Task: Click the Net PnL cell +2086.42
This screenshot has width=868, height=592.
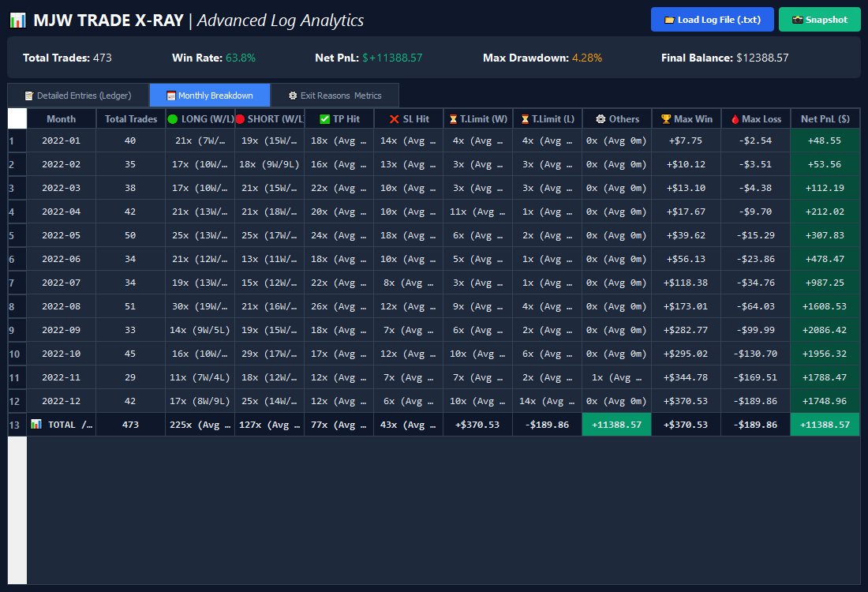Action: (x=825, y=330)
